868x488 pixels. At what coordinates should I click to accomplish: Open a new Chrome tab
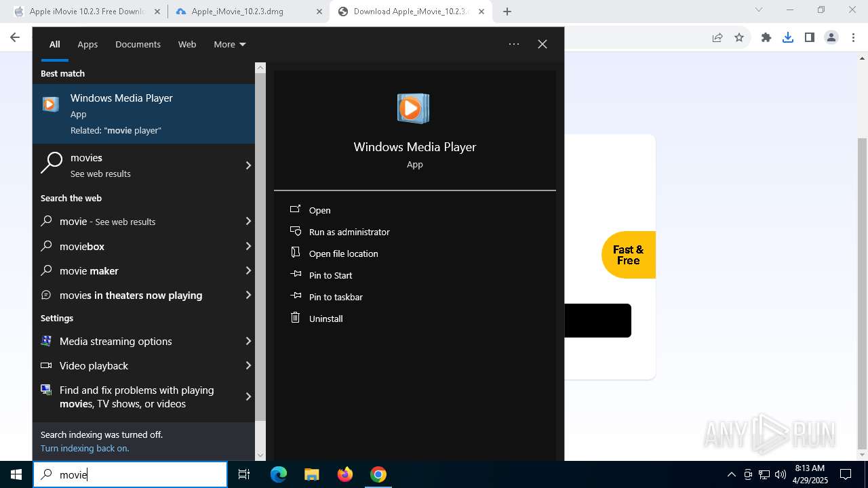[x=507, y=12]
